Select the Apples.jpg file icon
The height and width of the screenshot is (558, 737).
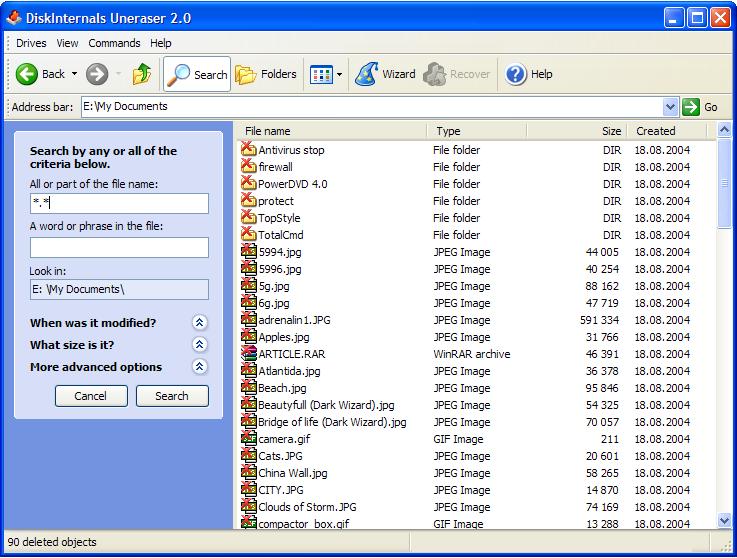click(248, 337)
